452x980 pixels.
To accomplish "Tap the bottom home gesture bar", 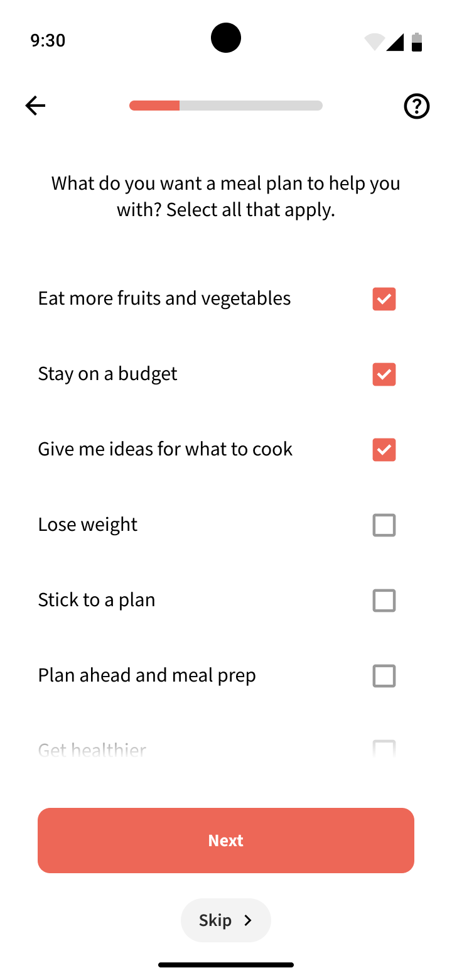I will [x=226, y=965].
